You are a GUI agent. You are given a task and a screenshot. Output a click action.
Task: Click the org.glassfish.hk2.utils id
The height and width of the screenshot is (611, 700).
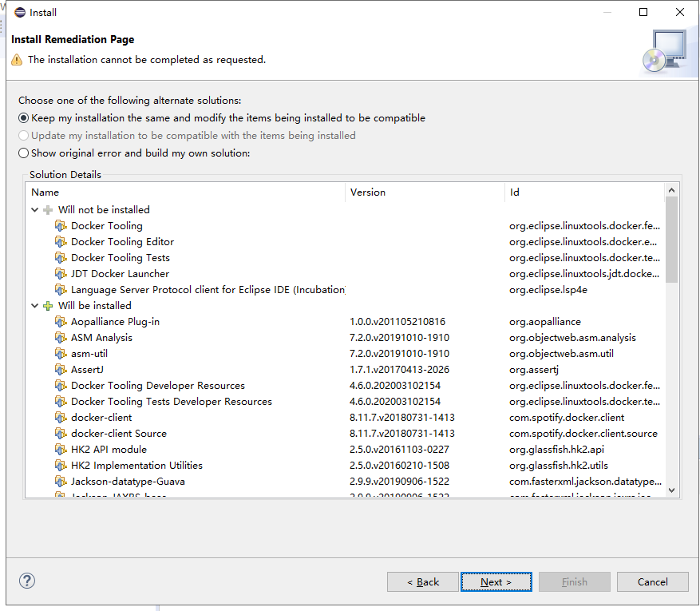559,466
